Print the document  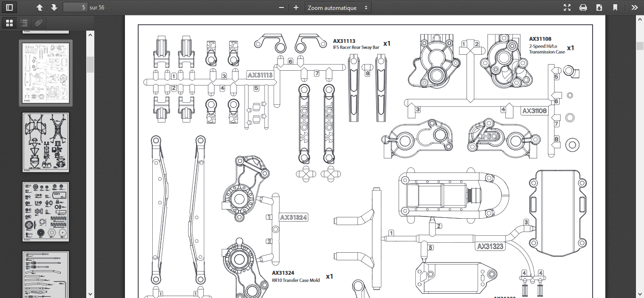tap(583, 8)
